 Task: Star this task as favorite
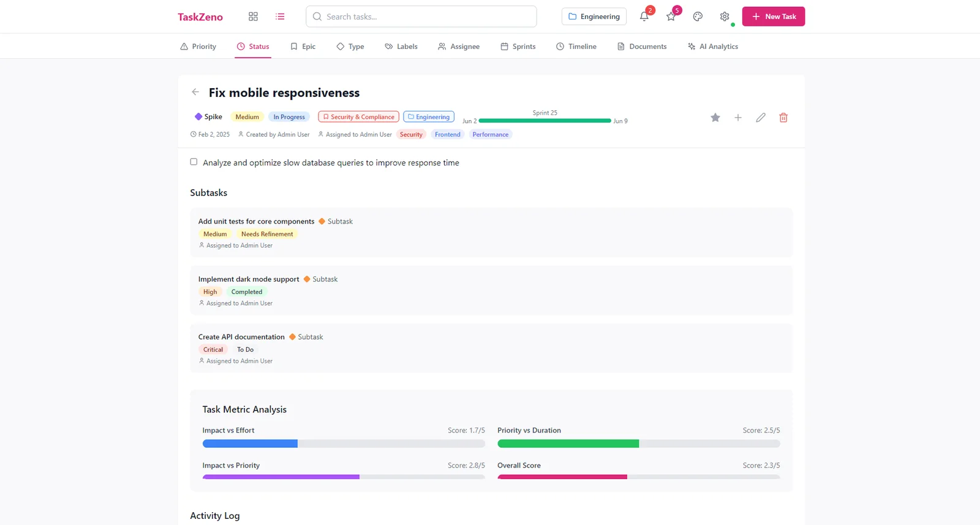coord(715,118)
